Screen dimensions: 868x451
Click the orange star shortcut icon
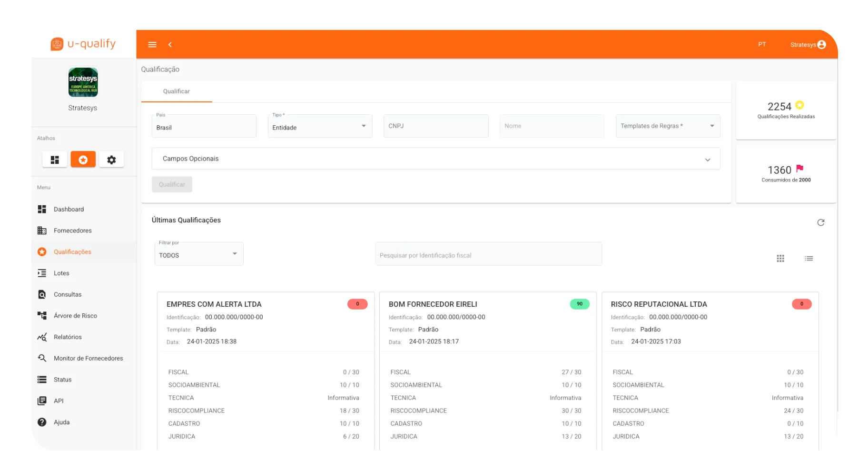click(83, 160)
